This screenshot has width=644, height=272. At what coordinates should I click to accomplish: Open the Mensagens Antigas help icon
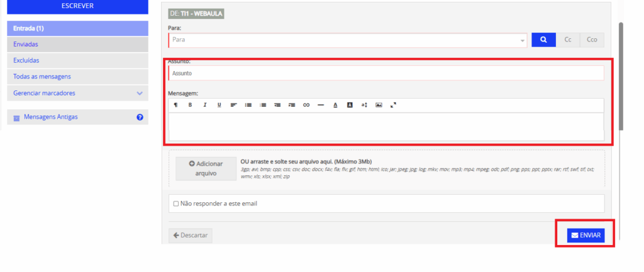tap(140, 117)
